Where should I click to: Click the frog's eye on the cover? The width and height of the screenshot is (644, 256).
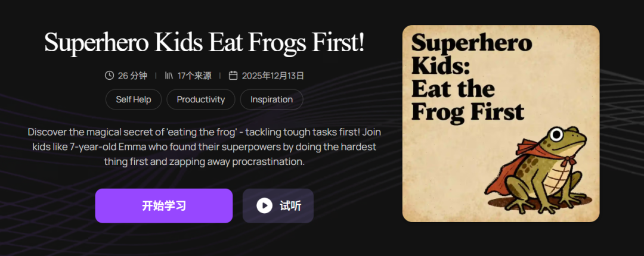pyautogui.click(x=556, y=132)
